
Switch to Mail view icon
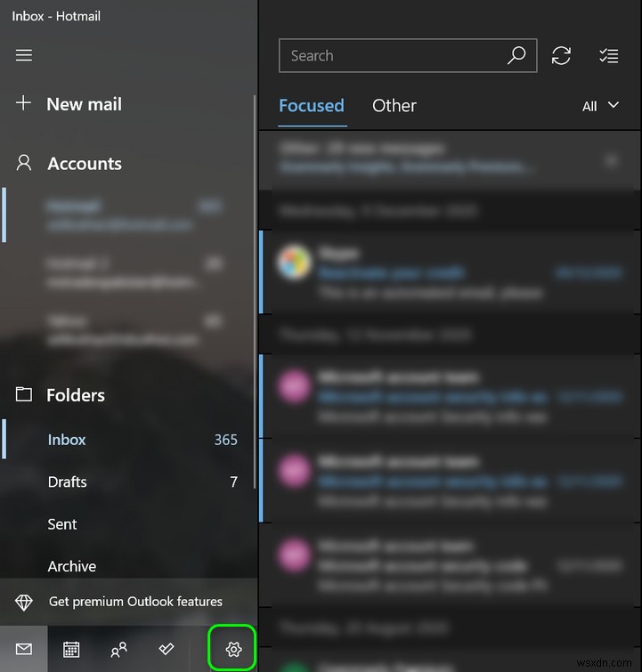[x=24, y=649]
